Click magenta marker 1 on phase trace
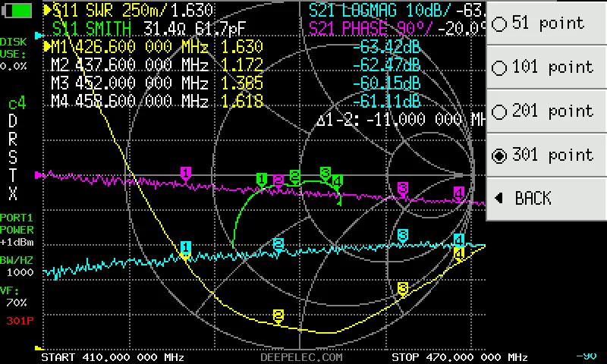607x364 pixels. [x=186, y=173]
